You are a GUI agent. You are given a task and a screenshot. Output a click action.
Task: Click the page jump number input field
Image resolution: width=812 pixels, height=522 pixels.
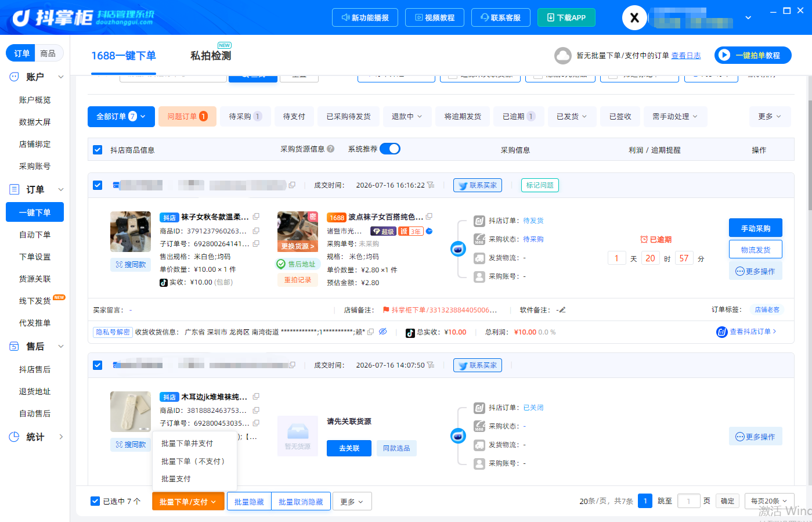(x=688, y=501)
